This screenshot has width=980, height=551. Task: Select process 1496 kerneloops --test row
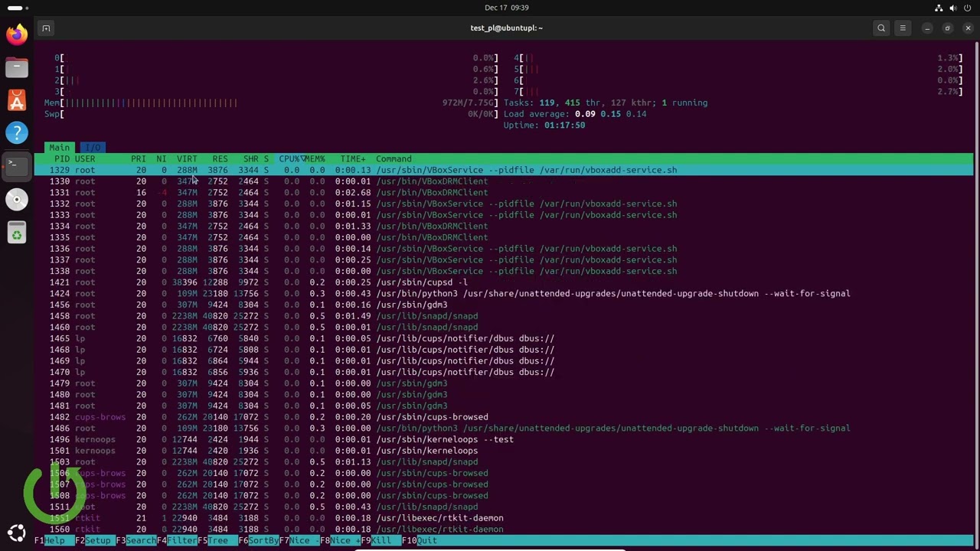503,439
